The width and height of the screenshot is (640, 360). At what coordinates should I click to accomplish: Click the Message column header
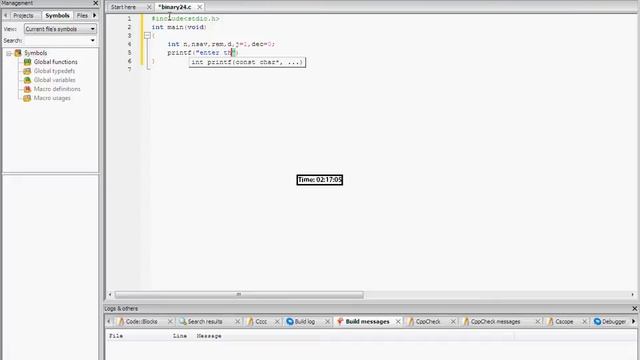(209, 336)
